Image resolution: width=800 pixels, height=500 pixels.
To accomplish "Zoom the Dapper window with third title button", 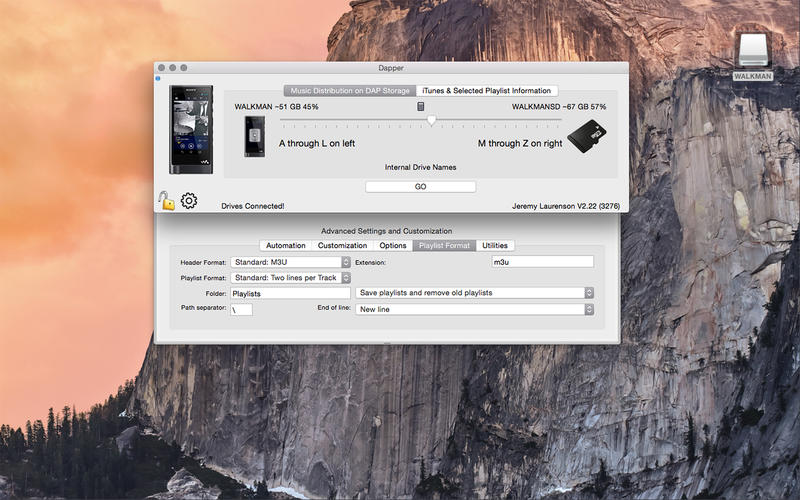I will click(x=184, y=68).
